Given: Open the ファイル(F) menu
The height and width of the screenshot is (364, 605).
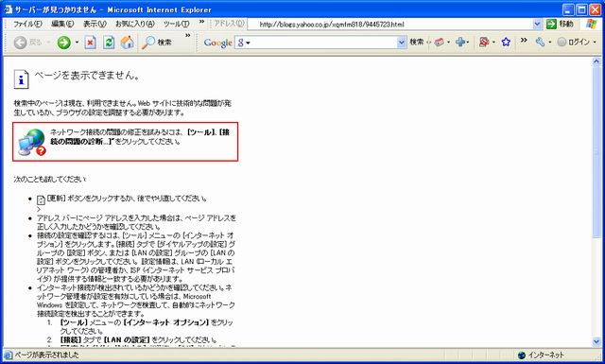Looking at the screenshot, I should click(x=27, y=24).
